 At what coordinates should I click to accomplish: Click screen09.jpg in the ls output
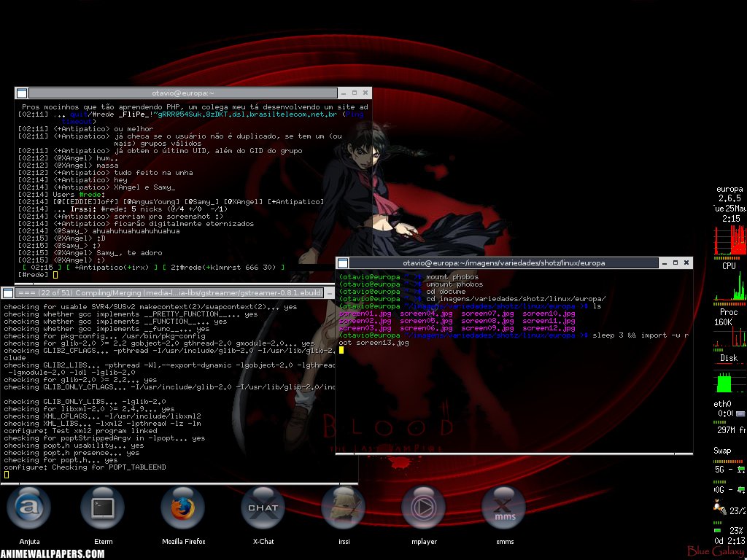(x=487, y=328)
